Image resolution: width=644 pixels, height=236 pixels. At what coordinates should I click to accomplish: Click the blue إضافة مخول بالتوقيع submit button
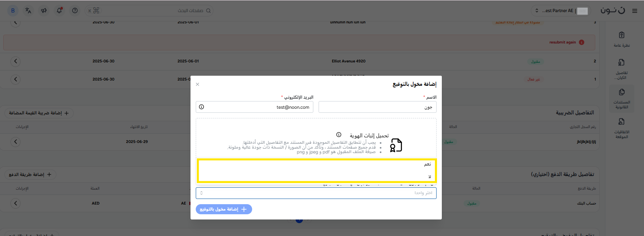[x=224, y=209]
